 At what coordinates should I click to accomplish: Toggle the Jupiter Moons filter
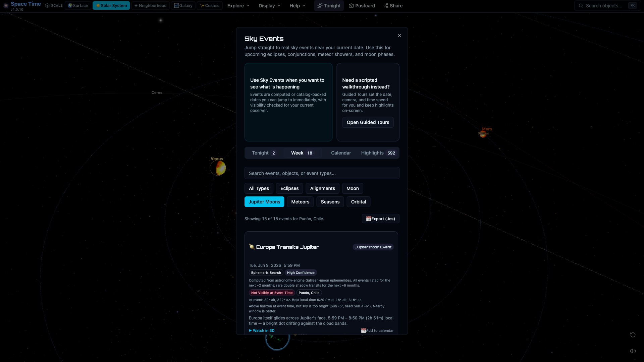[264, 202]
